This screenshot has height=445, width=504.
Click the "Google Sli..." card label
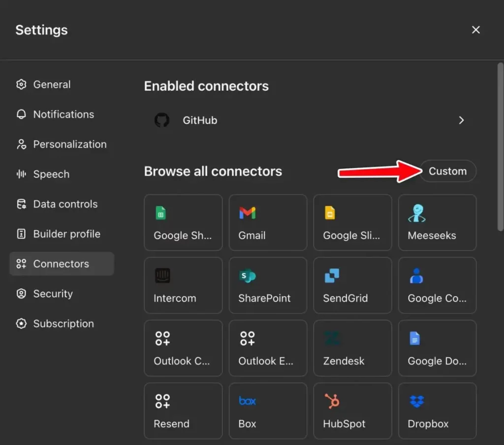point(351,235)
